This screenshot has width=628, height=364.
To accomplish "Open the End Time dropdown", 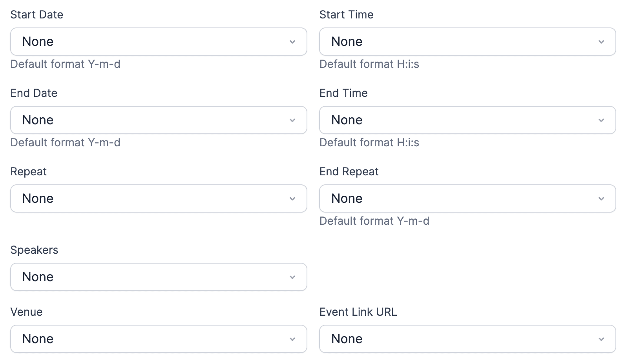I will 467,120.
